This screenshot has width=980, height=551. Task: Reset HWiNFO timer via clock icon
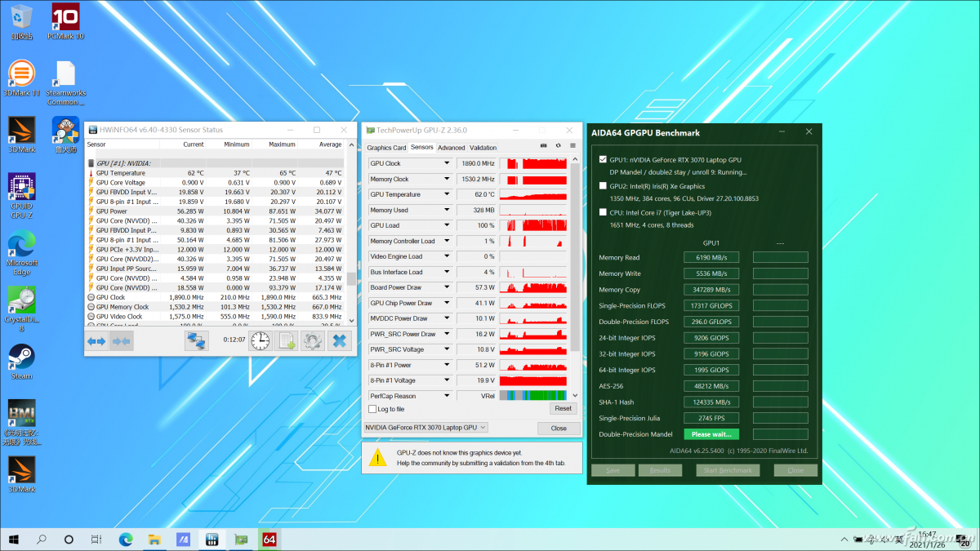click(260, 341)
